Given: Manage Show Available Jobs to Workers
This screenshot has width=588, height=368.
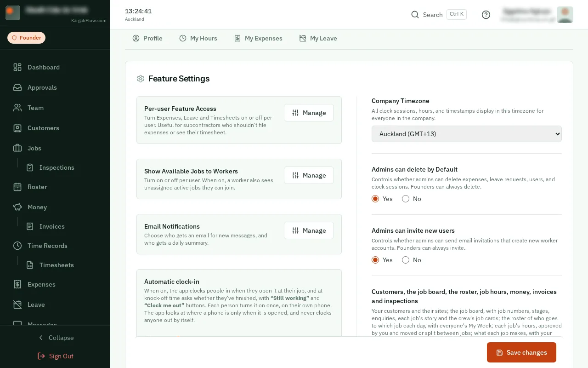Looking at the screenshot, I should click(309, 175).
